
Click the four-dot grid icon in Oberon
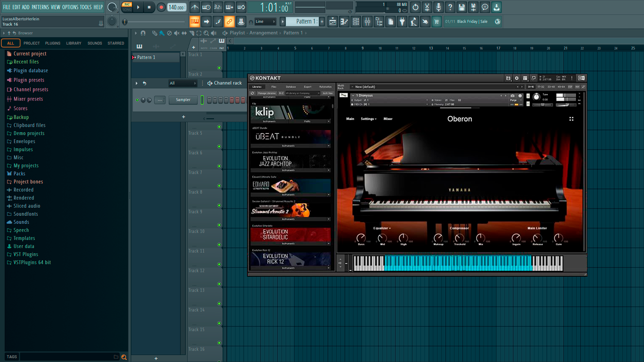(x=571, y=119)
